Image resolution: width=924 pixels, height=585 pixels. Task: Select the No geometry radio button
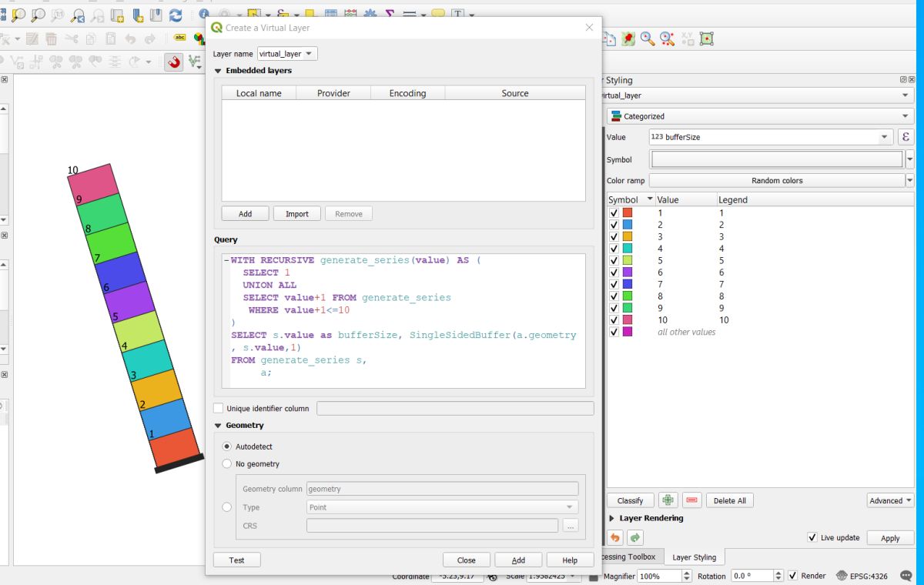[226, 464]
